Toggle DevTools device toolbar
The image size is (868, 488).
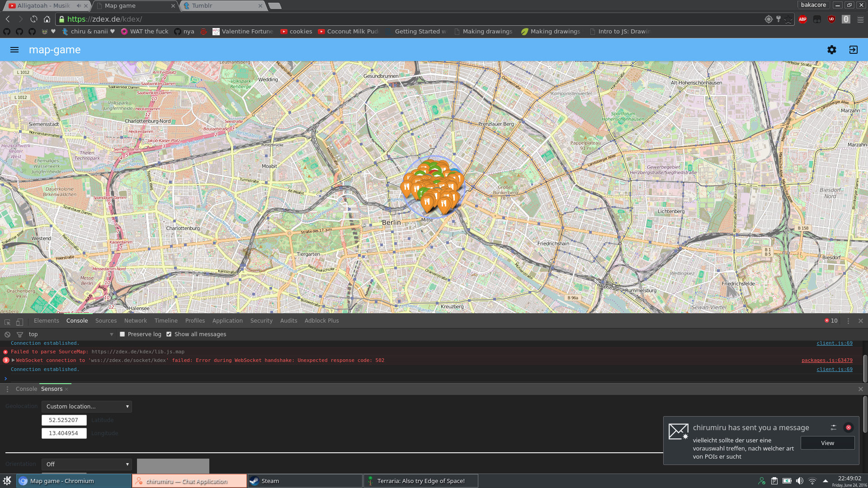point(19,321)
